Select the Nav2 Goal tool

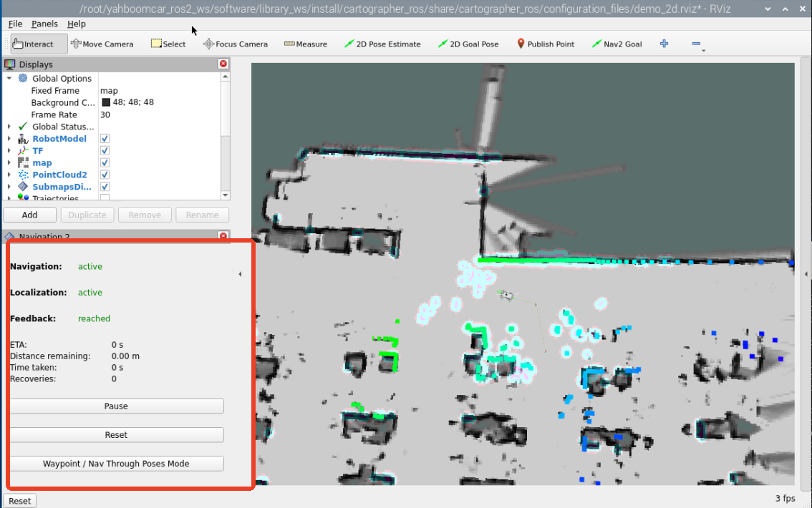click(617, 44)
